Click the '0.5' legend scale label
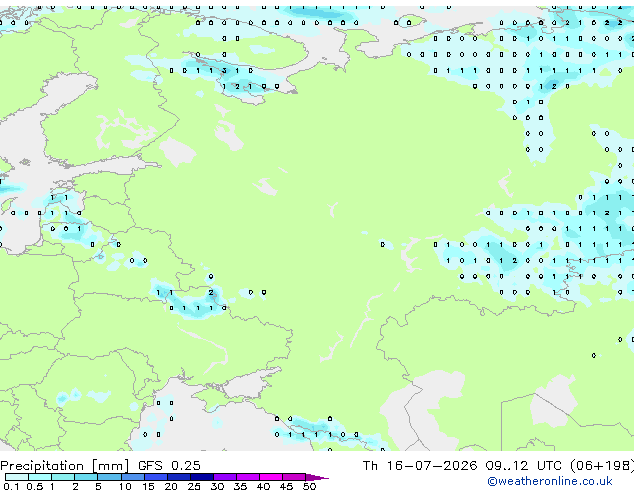The image size is (634, 490). pos(35,486)
